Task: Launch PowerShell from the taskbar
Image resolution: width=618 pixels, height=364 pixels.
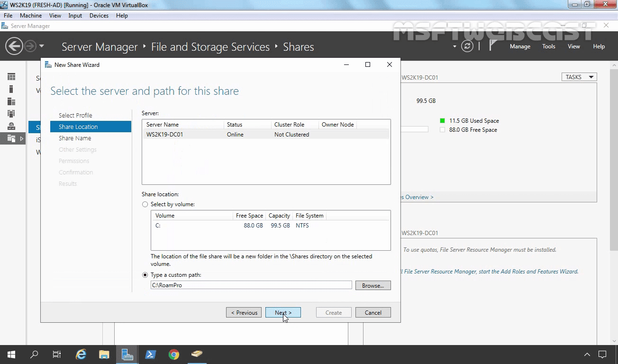Action: pyautogui.click(x=151, y=354)
